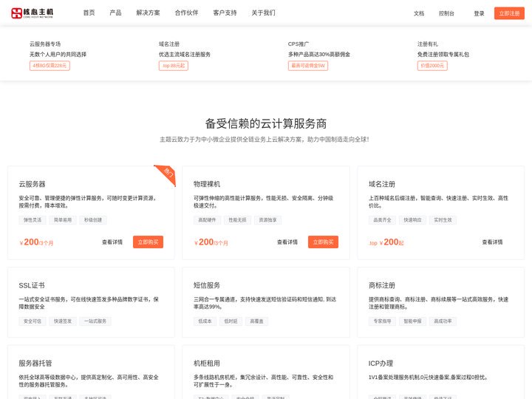Go to the 文档 link
Screen dimensions: 532x399
point(419,13)
